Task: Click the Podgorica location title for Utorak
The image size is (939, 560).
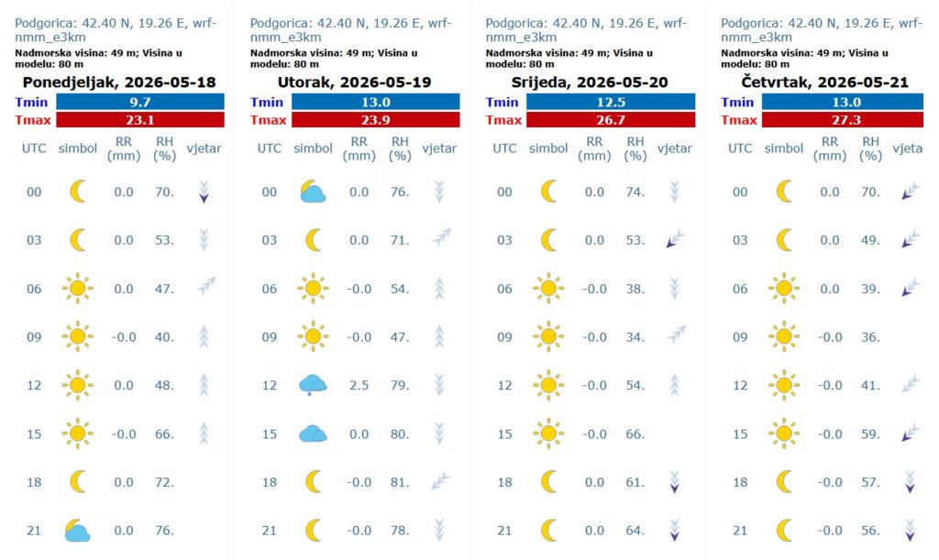Action: [351, 30]
